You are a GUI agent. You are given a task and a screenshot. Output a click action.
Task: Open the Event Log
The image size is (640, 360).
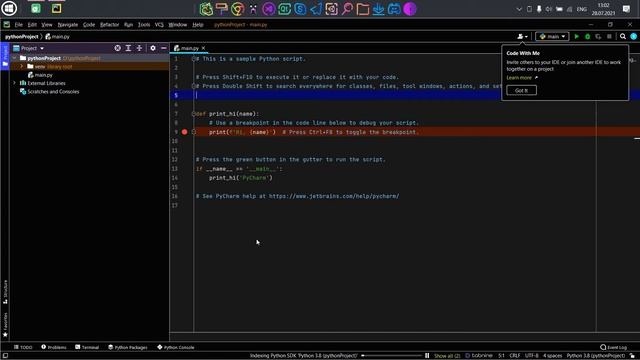[613, 347]
